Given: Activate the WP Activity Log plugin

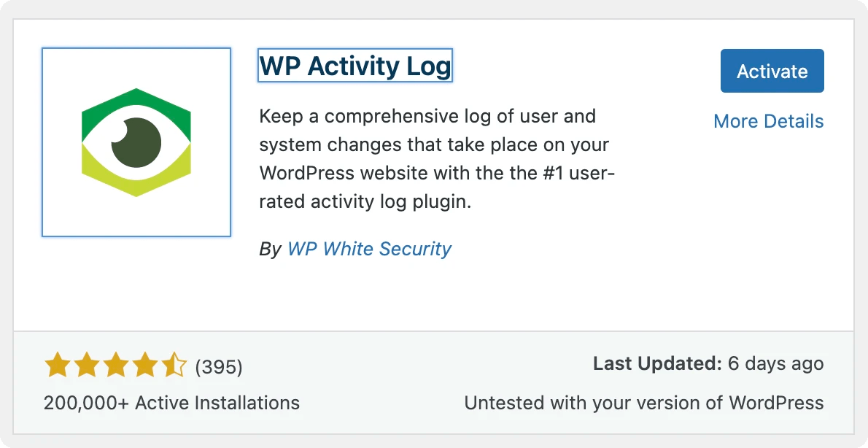Looking at the screenshot, I should pos(772,71).
